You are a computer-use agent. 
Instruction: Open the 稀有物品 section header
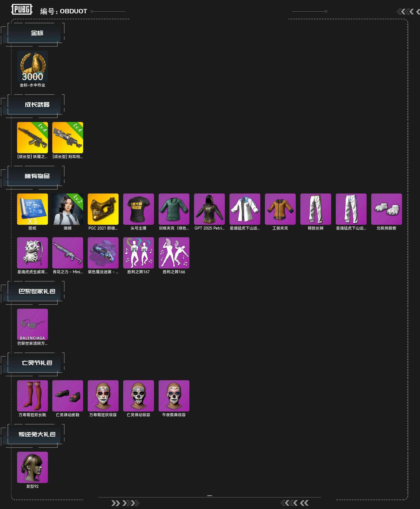[x=37, y=176]
